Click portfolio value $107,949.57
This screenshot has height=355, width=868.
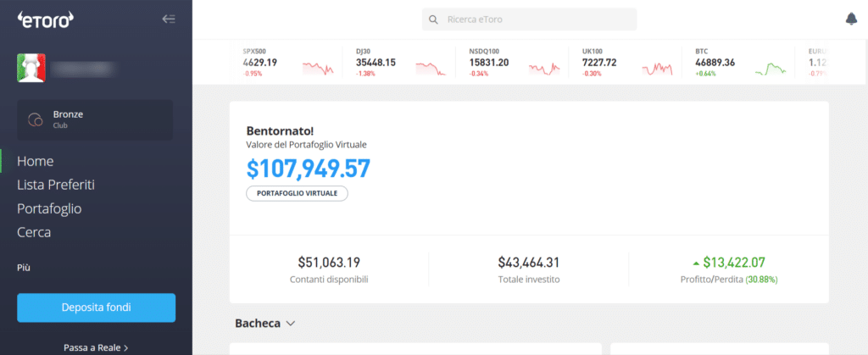tap(308, 169)
